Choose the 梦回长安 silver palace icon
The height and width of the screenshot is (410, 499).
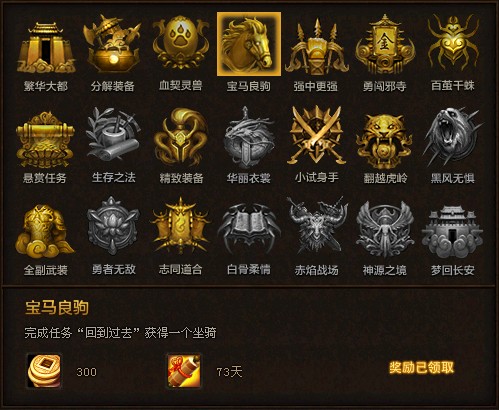coord(452,232)
